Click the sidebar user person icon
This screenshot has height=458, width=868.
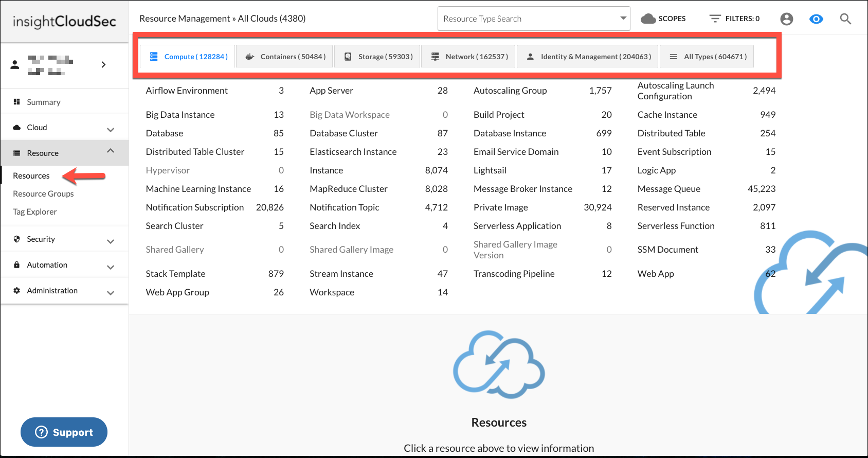[x=15, y=64]
